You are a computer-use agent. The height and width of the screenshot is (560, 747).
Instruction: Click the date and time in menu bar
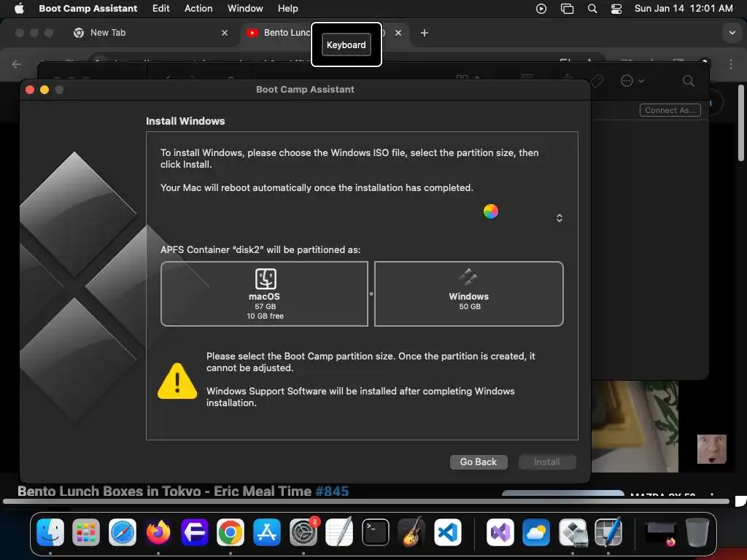pyautogui.click(x=683, y=8)
